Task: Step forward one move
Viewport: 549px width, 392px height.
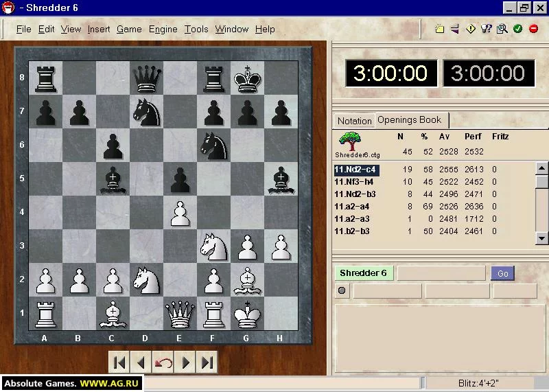Action: coord(185,362)
